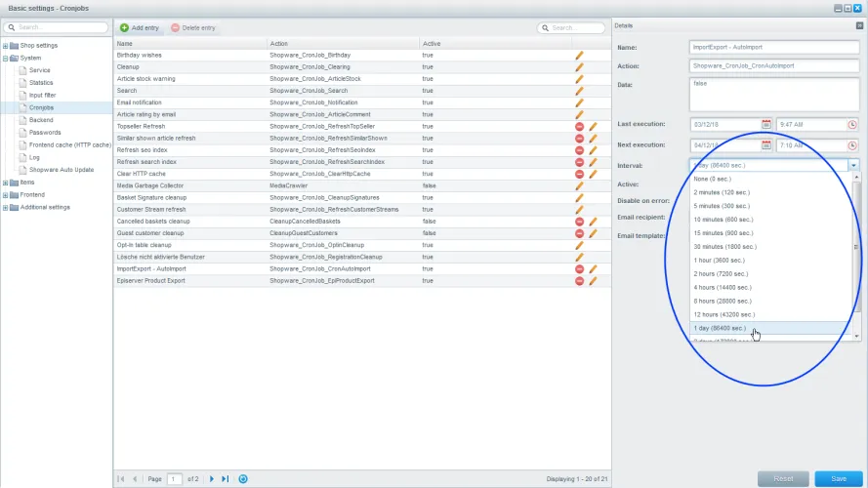
Task: Open Frontend cache (HTTP cache) item
Action: click(69, 145)
